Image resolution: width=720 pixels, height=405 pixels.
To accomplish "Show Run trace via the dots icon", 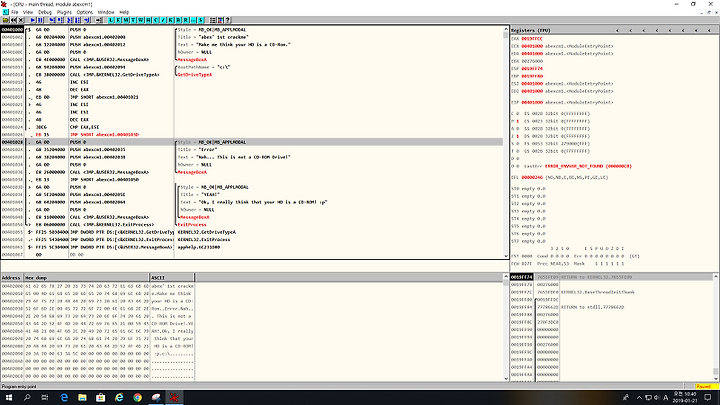I will tap(193, 20).
